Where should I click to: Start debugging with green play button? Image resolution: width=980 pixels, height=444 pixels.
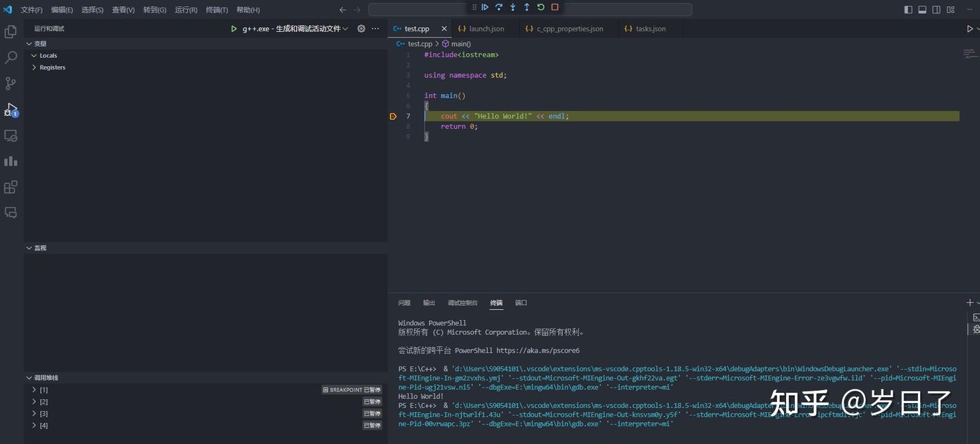click(233, 29)
